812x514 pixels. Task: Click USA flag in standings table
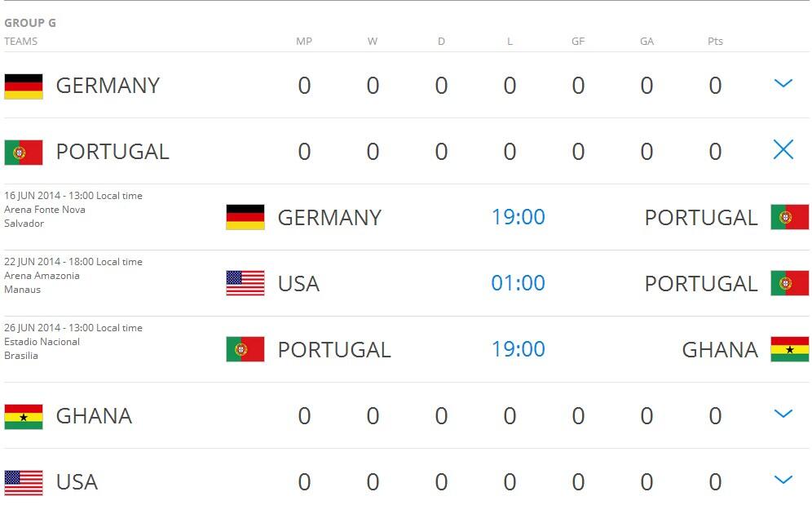[24, 482]
